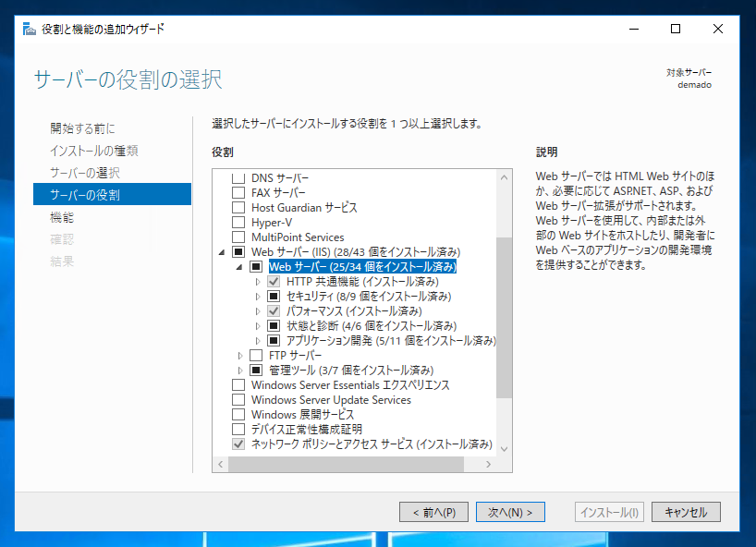Image resolution: width=756 pixels, height=547 pixels.
Task: Select Web サーバー (IIS) (28/43) label
Action: pos(356,252)
